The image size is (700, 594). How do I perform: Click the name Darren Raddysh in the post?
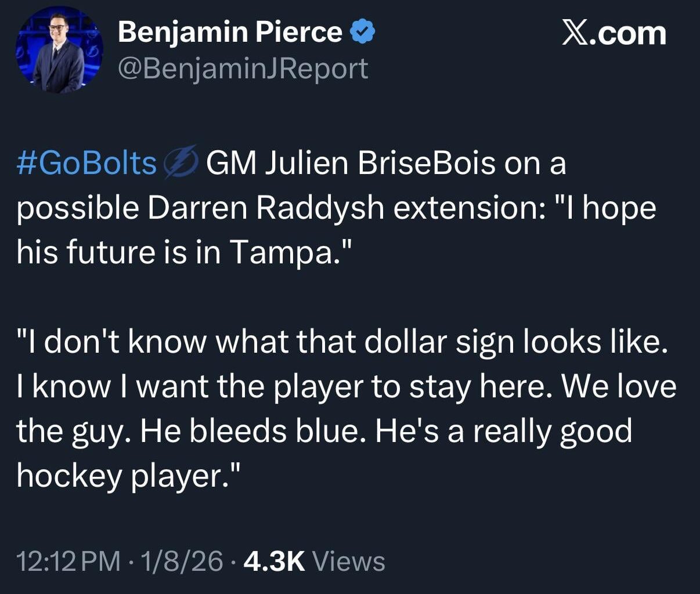(266, 208)
